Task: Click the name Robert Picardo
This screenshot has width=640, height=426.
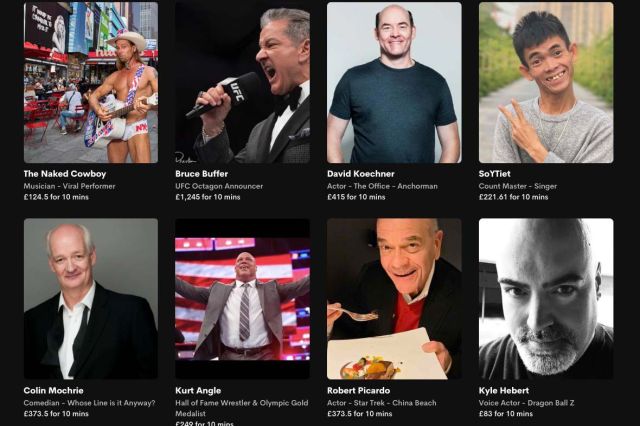Action: pyautogui.click(x=358, y=390)
